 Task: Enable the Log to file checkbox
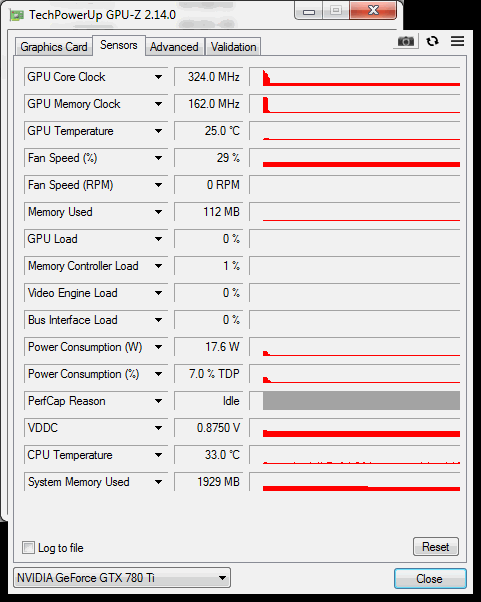tap(28, 547)
